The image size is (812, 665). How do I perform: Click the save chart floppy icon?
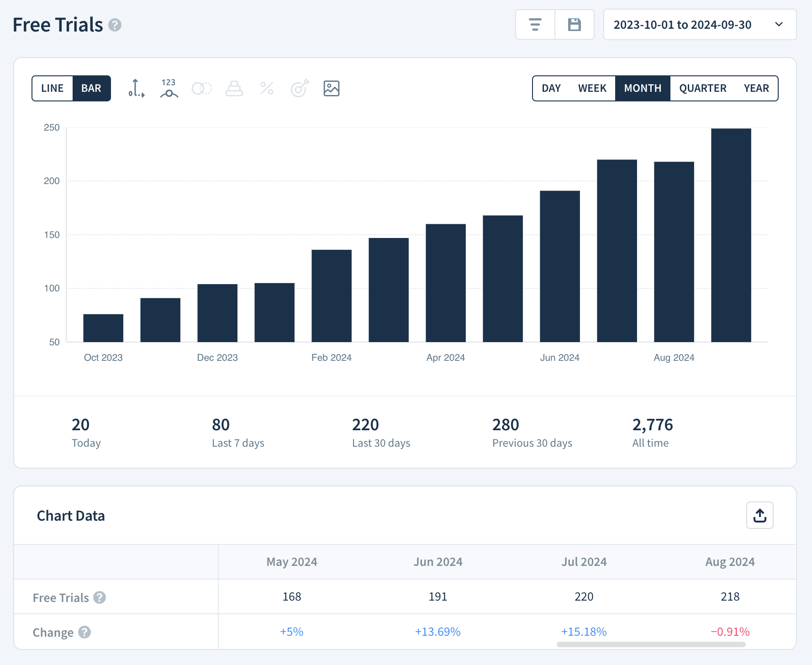[x=574, y=25]
